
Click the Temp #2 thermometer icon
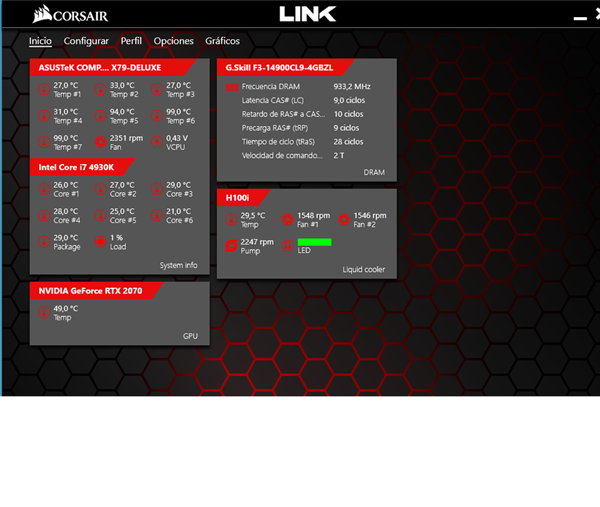100,90
